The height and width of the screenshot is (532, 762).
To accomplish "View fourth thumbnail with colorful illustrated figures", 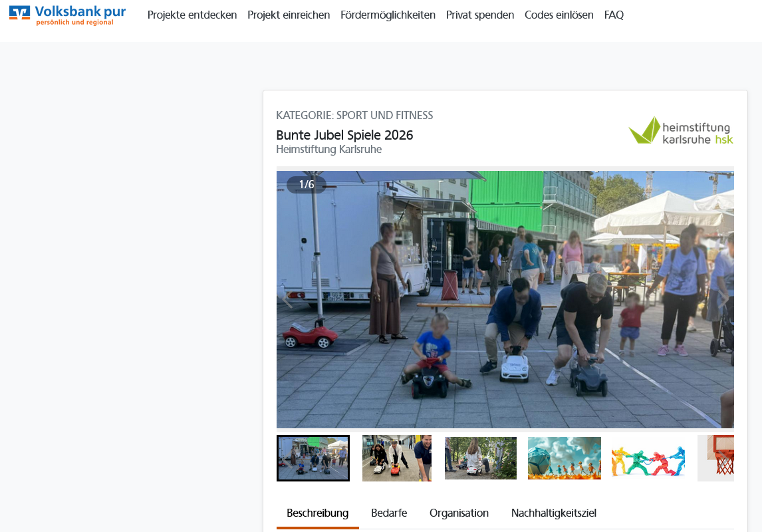I will (x=564, y=458).
